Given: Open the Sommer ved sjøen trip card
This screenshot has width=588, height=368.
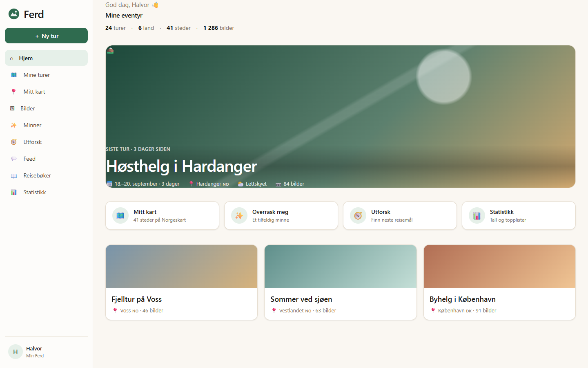Looking at the screenshot, I should tap(341, 282).
